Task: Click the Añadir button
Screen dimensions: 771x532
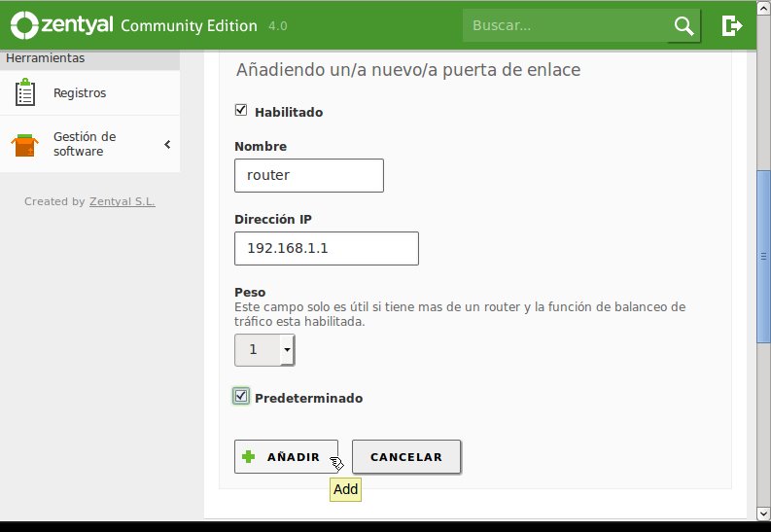Action: (286, 457)
